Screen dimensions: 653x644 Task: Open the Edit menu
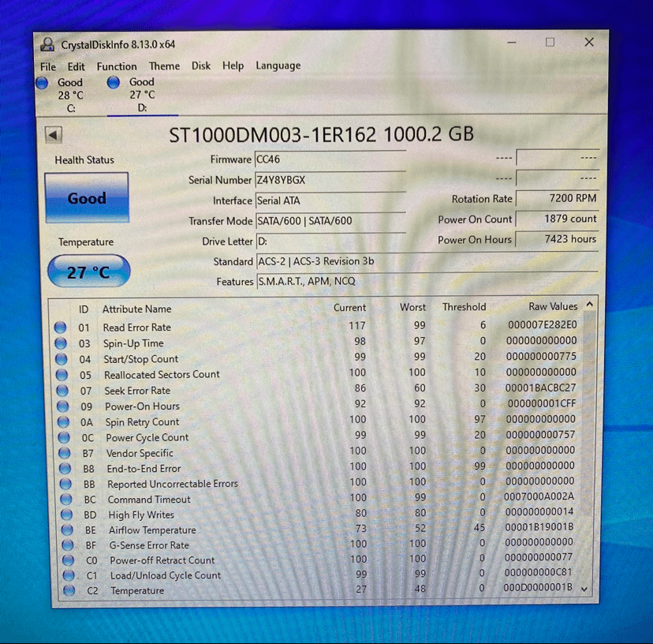coord(76,67)
